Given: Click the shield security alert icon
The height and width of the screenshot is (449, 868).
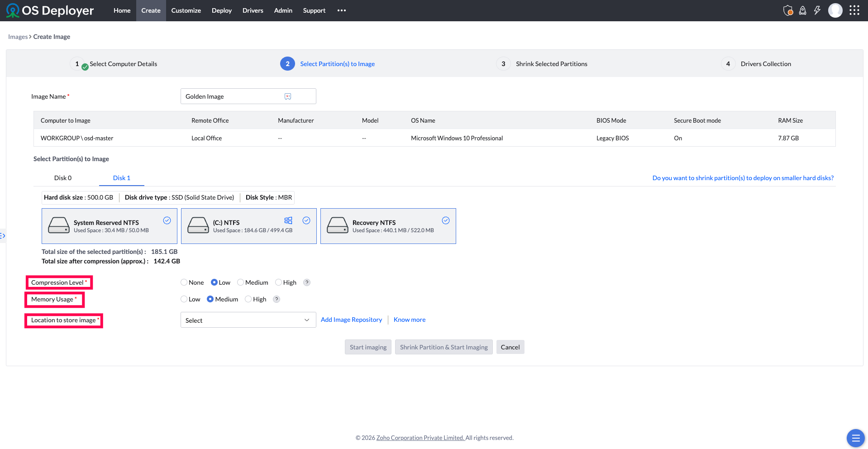Looking at the screenshot, I should [x=788, y=10].
